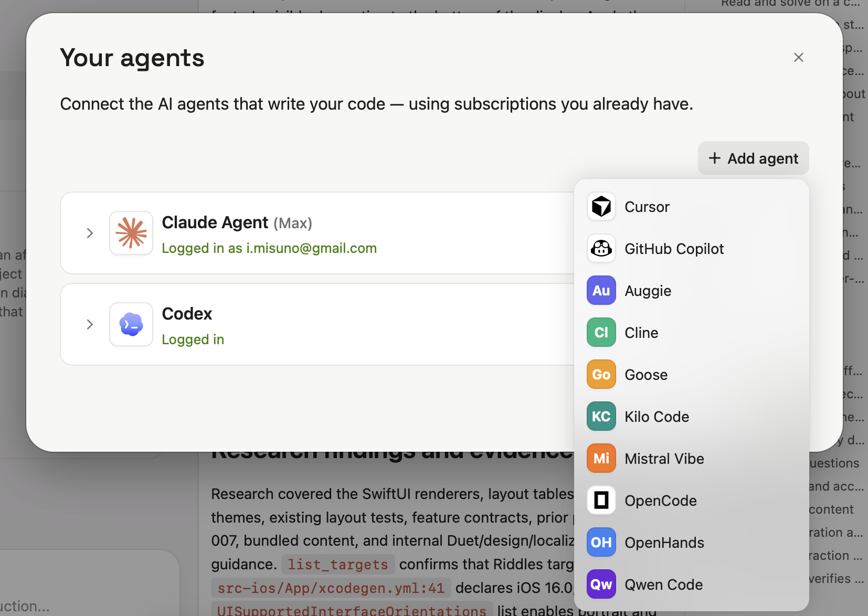Click the Codex terminal cloud logo
This screenshot has width=868, height=616.
click(131, 324)
